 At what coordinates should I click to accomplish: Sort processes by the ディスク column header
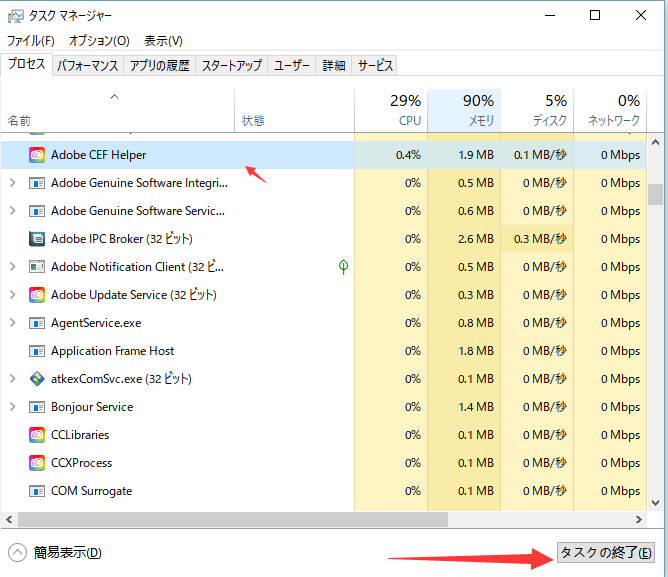pyautogui.click(x=537, y=112)
